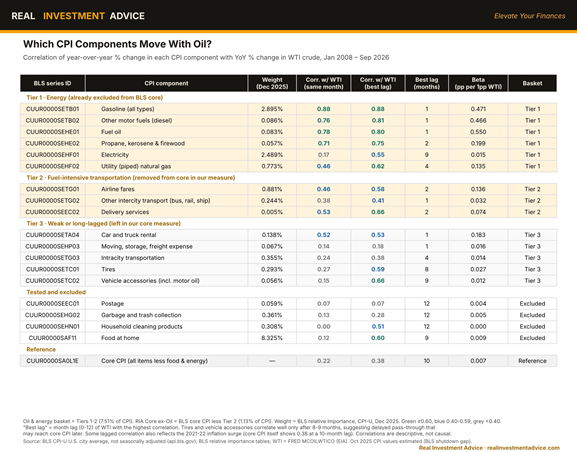The height and width of the screenshot is (452, 577).
Task: Click the 'Corr. w/ WTI (same month)' header
Action: (x=323, y=83)
